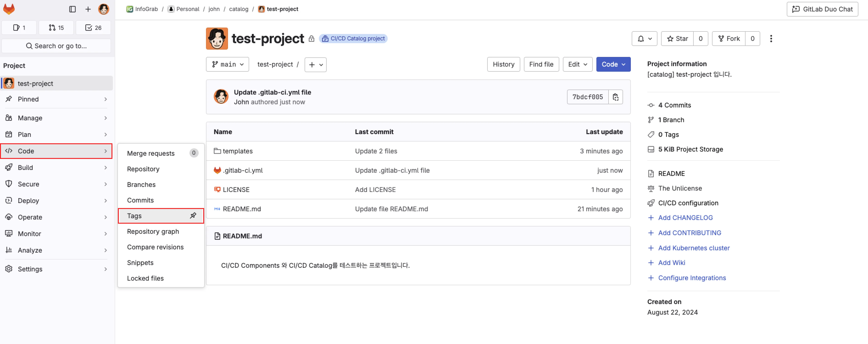Pin the Tags menu entry

[x=193, y=215]
